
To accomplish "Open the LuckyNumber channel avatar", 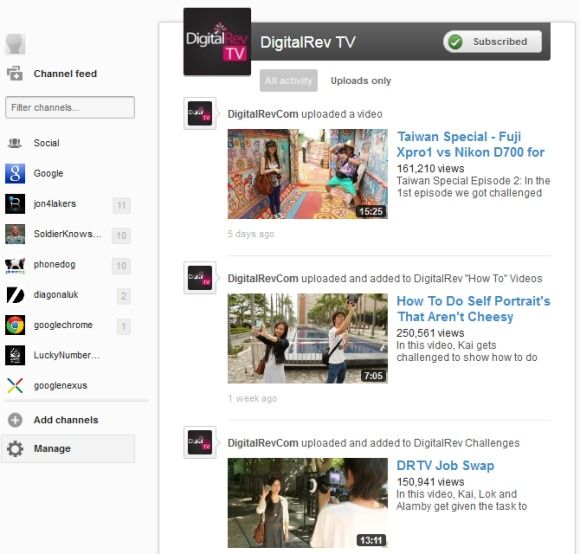I will 15,355.
